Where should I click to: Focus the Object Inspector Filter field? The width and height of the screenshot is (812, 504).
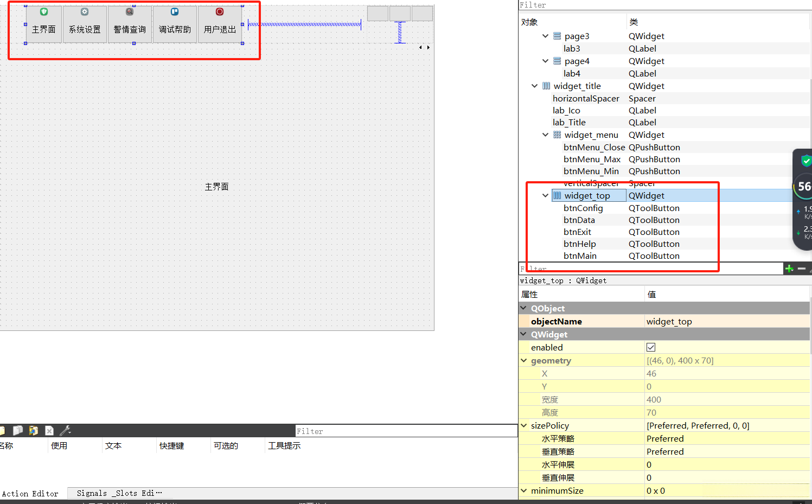[664, 5]
